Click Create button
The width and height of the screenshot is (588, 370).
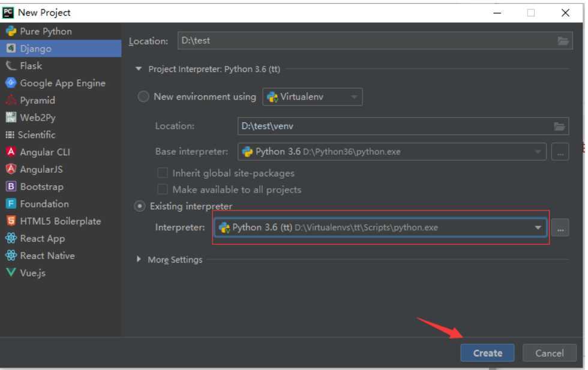[x=487, y=353]
